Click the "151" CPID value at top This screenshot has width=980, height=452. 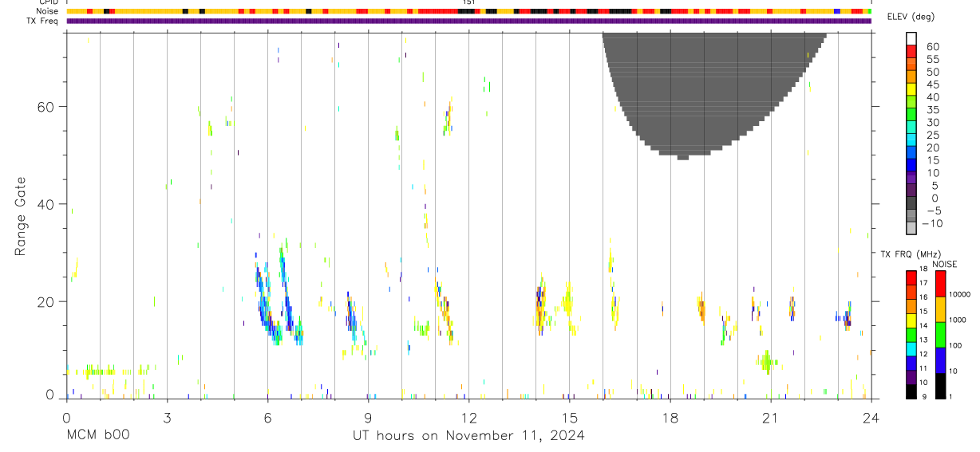[468, 2]
